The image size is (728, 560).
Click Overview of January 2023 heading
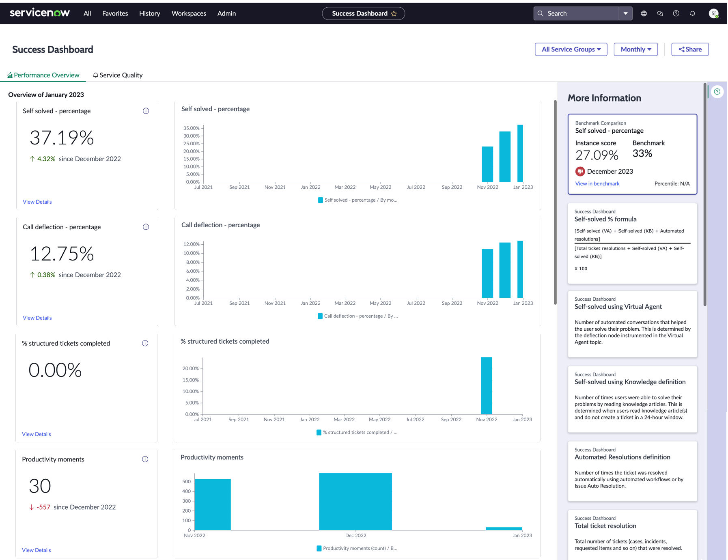[46, 95]
